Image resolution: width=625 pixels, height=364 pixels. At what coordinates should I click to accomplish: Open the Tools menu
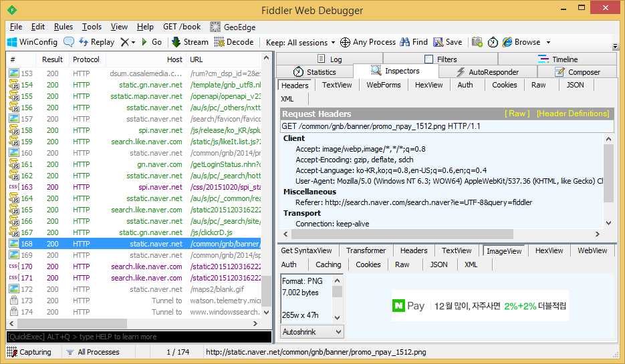[x=92, y=27]
